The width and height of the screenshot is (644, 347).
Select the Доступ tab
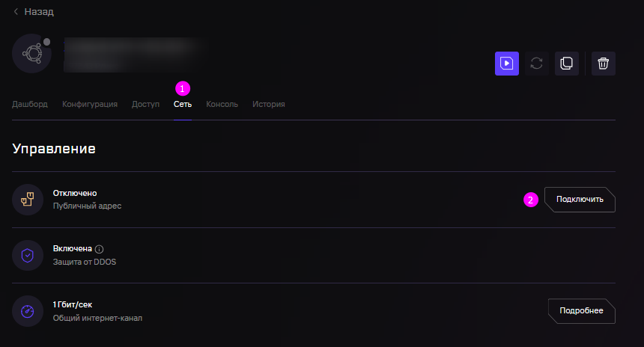145,104
